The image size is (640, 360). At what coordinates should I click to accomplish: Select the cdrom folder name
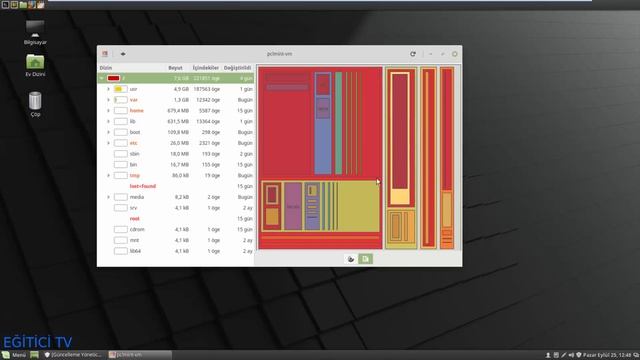click(x=137, y=229)
